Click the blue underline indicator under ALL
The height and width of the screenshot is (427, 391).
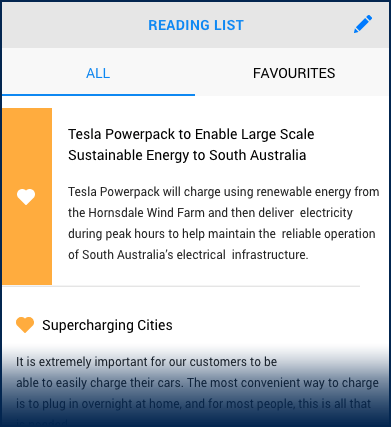pyautogui.click(x=98, y=95)
